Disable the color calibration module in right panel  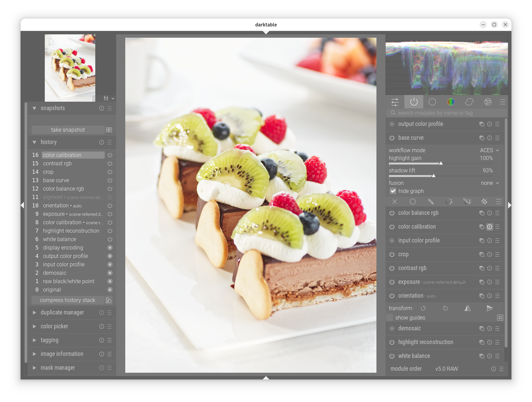pos(392,227)
